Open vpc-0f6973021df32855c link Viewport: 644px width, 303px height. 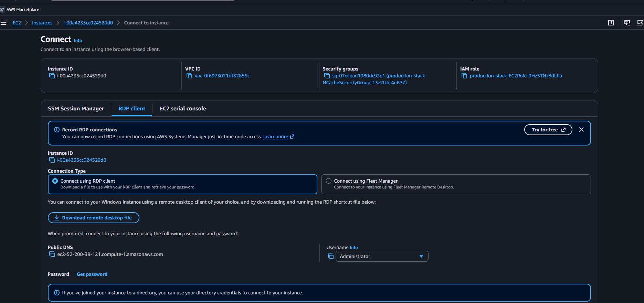(x=222, y=76)
